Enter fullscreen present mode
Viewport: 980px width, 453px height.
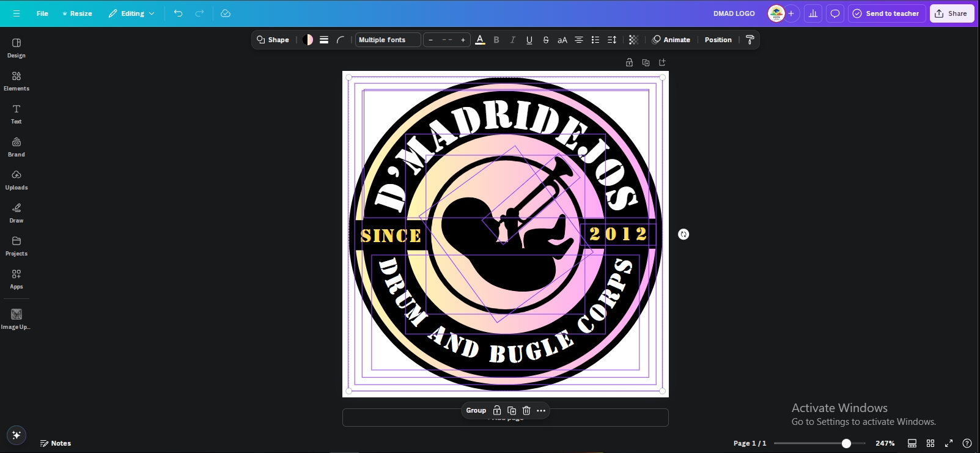949,443
